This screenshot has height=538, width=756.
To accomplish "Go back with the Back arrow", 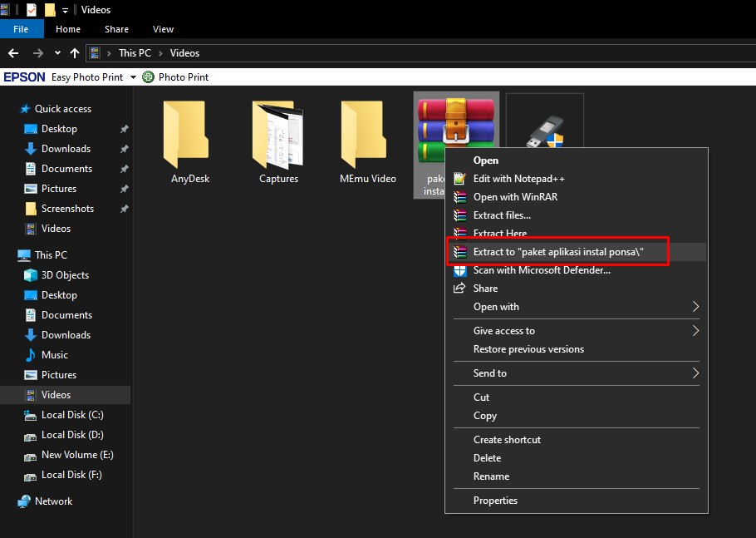I will tap(13, 53).
